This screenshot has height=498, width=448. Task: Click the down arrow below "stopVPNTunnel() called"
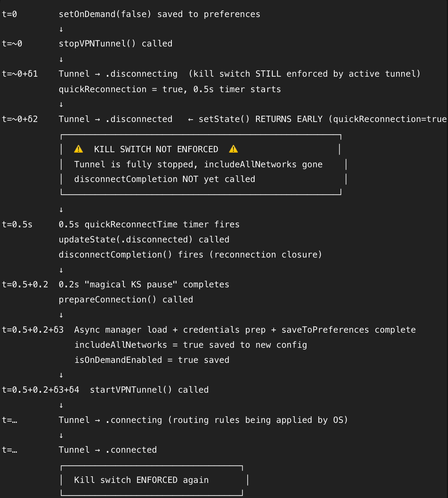pos(61,59)
